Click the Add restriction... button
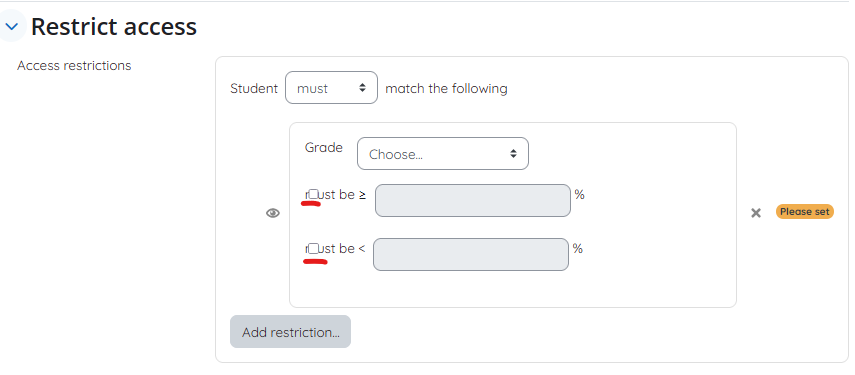This screenshot has height=375, width=855. [290, 332]
